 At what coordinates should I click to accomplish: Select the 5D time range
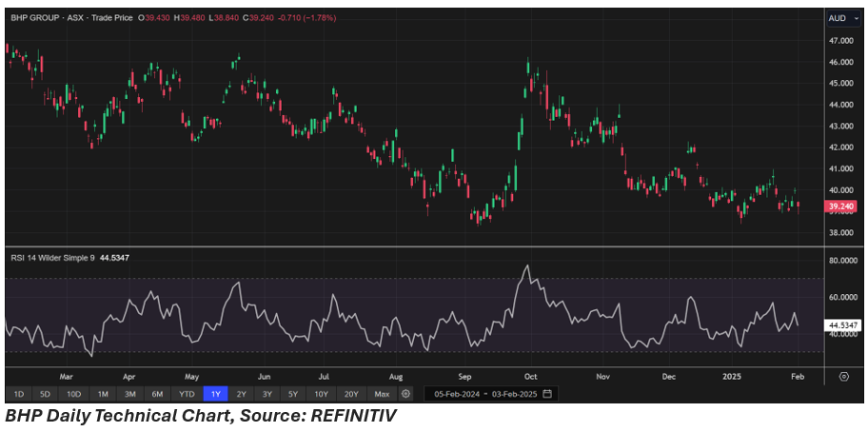tap(45, 394)
